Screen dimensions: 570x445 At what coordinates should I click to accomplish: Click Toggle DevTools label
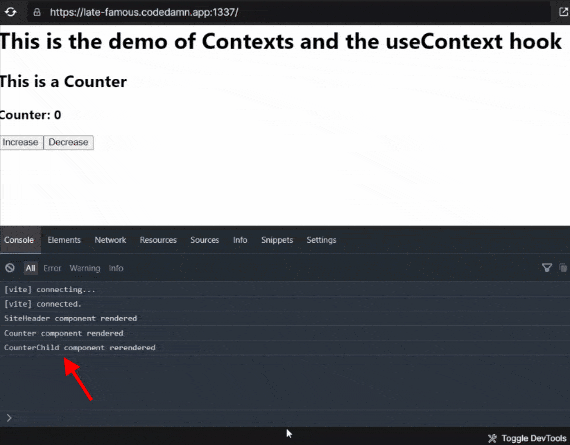coord(534,438)
